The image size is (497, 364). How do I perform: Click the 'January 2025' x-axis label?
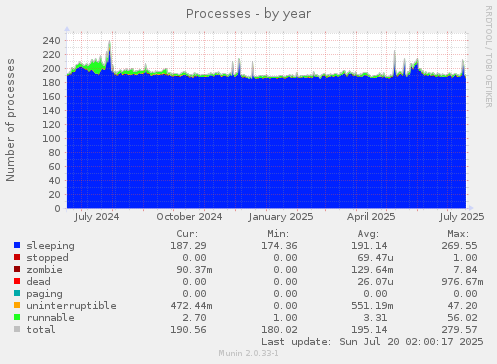281,217
